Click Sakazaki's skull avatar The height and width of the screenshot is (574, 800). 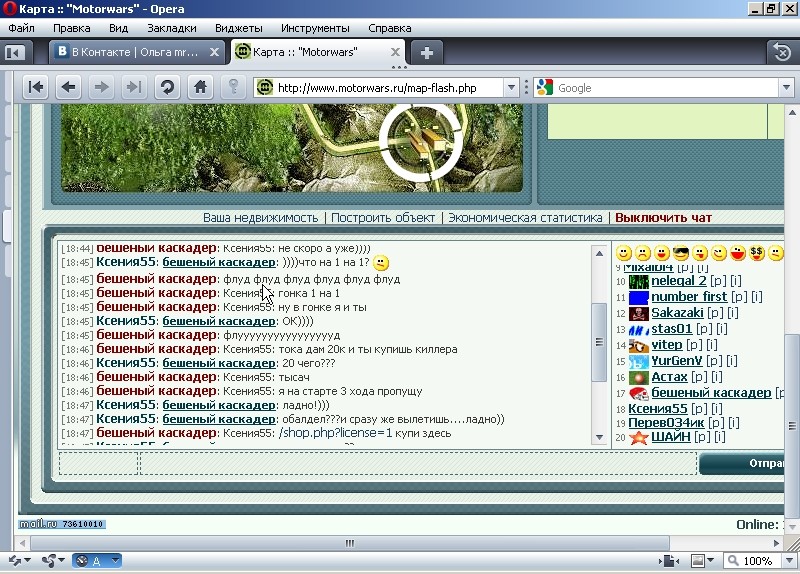(x=638, y=313)
